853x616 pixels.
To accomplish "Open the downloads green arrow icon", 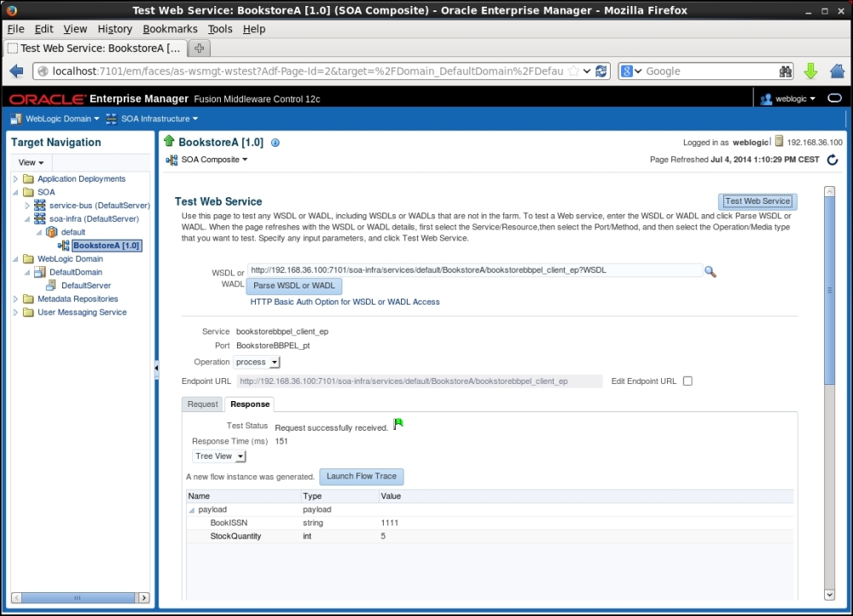I will (810, 71).
